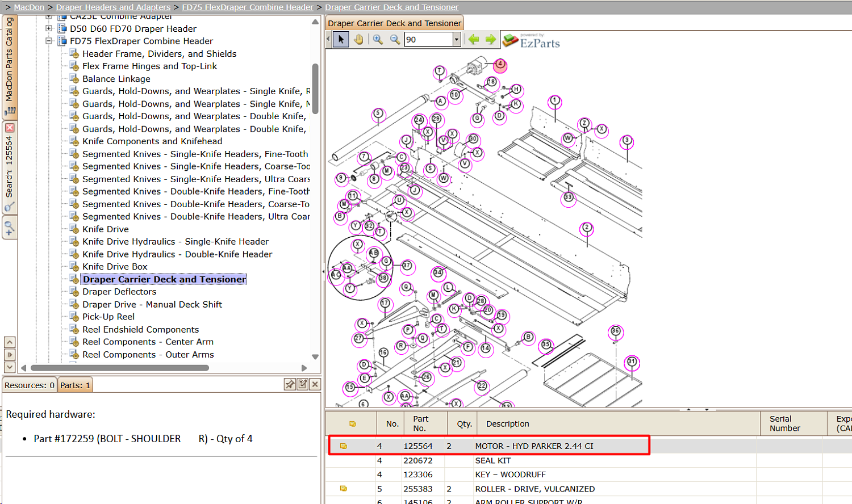The height and width of the screenshot is (504, 852).
Task: Select Pick-Up Reel in the tree
Action: pos(108,317)
